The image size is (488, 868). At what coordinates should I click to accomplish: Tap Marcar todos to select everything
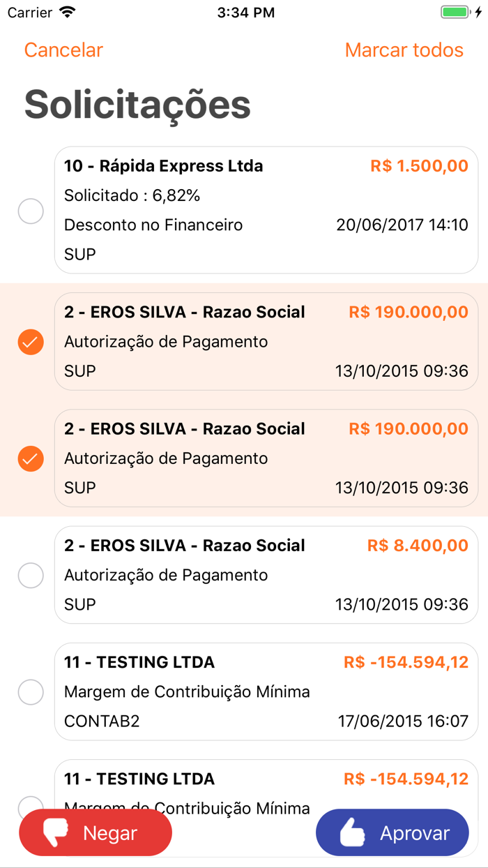tap(403, 50)
